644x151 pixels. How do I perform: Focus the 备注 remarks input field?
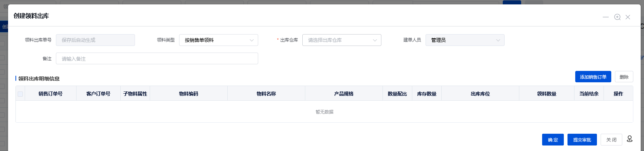click(x=157, y=59)
